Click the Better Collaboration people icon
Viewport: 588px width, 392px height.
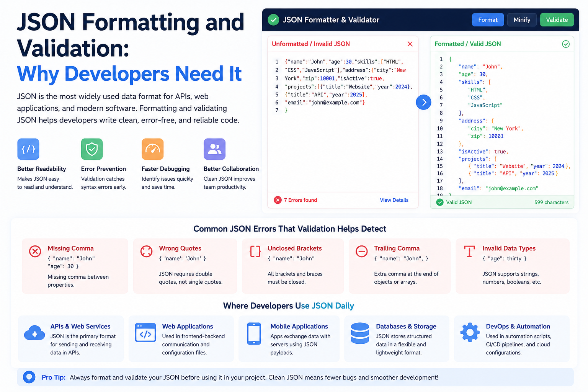(214, 149)
